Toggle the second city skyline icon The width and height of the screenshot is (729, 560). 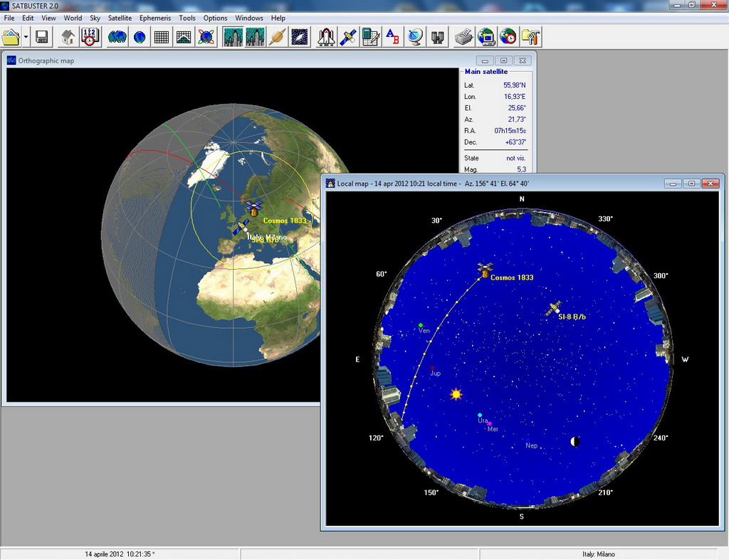tap(256, 37)
